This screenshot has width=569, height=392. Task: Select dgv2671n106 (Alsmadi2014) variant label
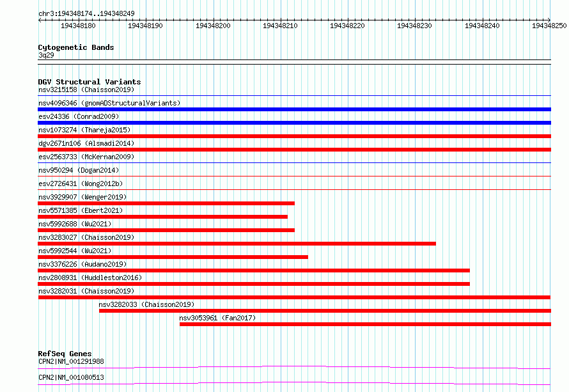pyautogui.click(x=86, y=143)
